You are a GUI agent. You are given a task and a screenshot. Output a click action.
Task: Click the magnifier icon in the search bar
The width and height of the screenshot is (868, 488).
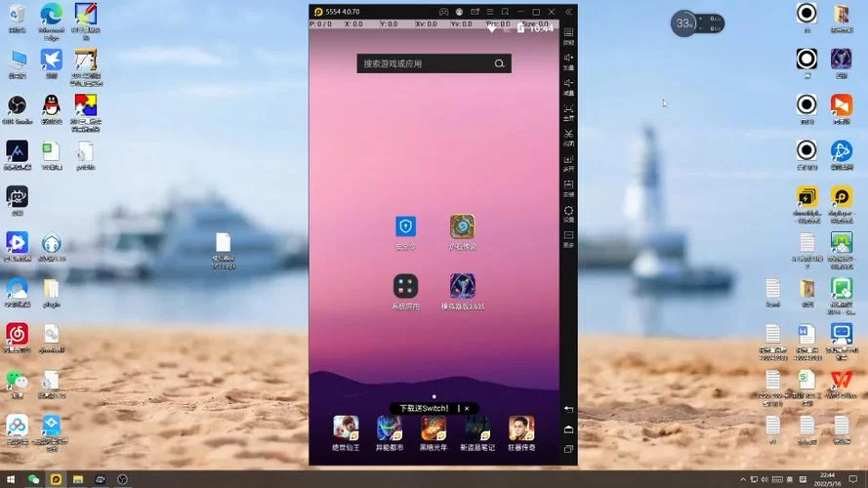499,63
